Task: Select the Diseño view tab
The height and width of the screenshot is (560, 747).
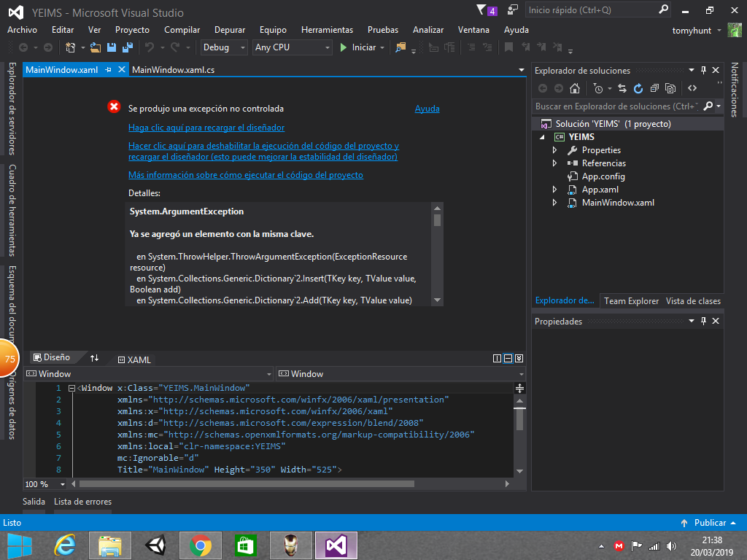Action: (52, 357)
